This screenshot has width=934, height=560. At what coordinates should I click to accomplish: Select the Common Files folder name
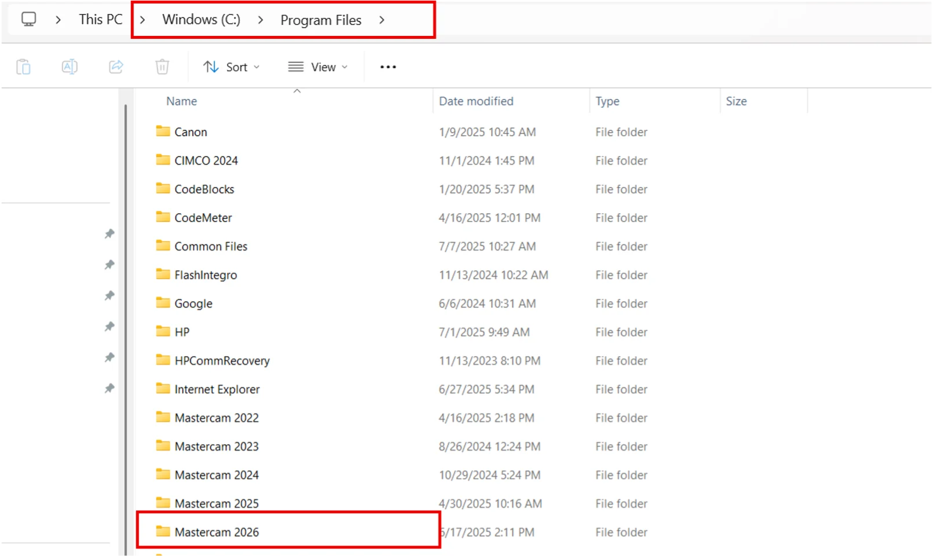coord(211,246)
